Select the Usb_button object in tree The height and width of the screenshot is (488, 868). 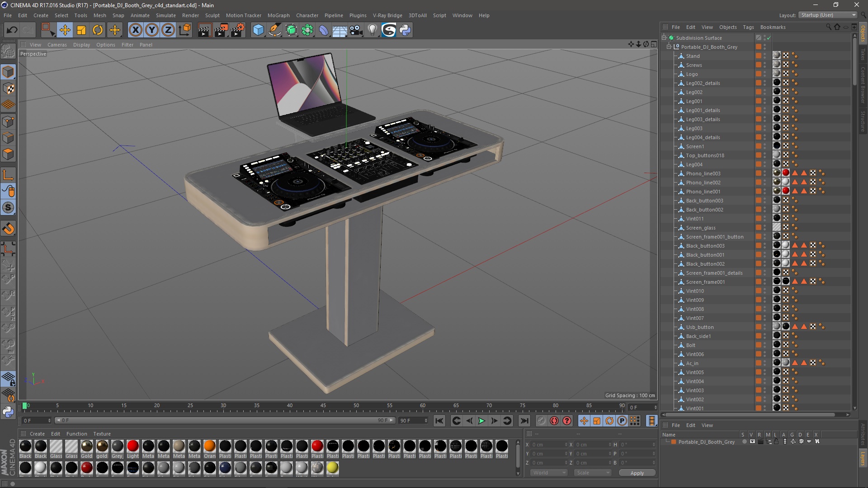coord(700,327)
